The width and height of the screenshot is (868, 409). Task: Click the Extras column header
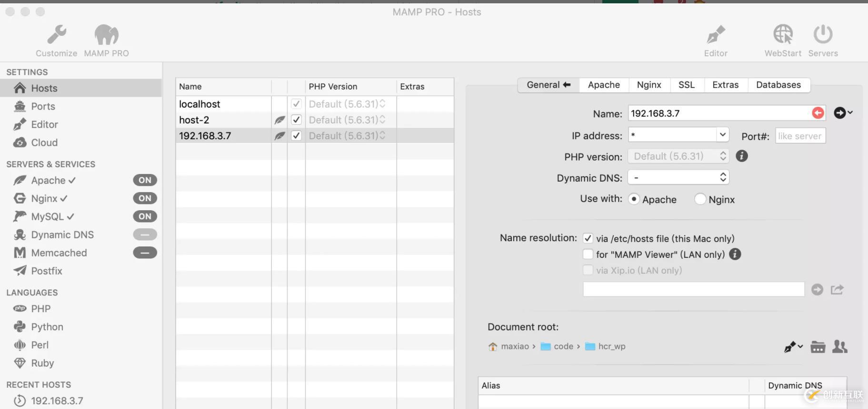click(x=425, y=87)
